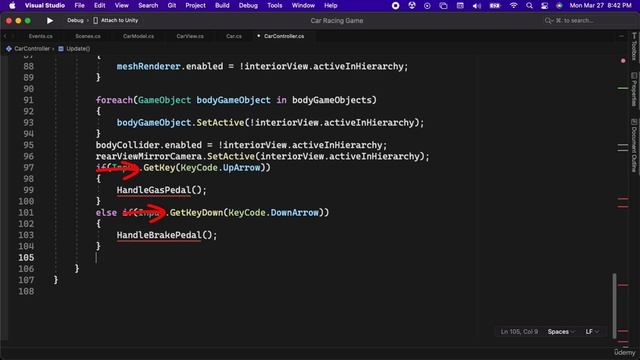
Task: Open the View menu
Action: tap(122, 6)
